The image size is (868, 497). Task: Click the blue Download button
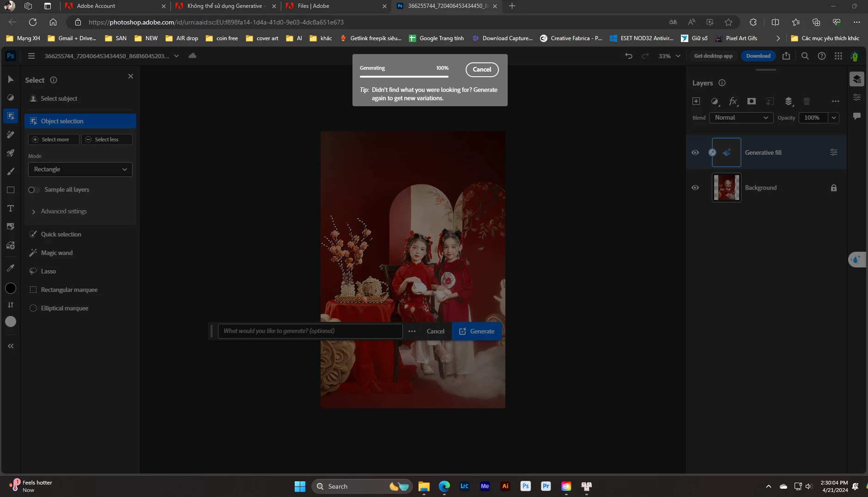[759, 56]
